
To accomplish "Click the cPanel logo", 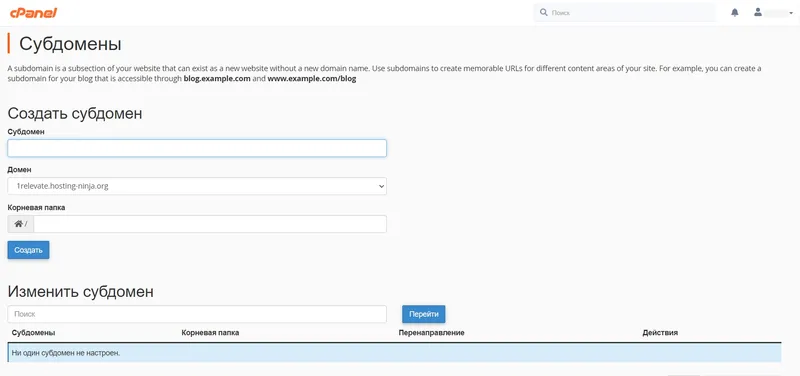I will (x=33, y=13).
